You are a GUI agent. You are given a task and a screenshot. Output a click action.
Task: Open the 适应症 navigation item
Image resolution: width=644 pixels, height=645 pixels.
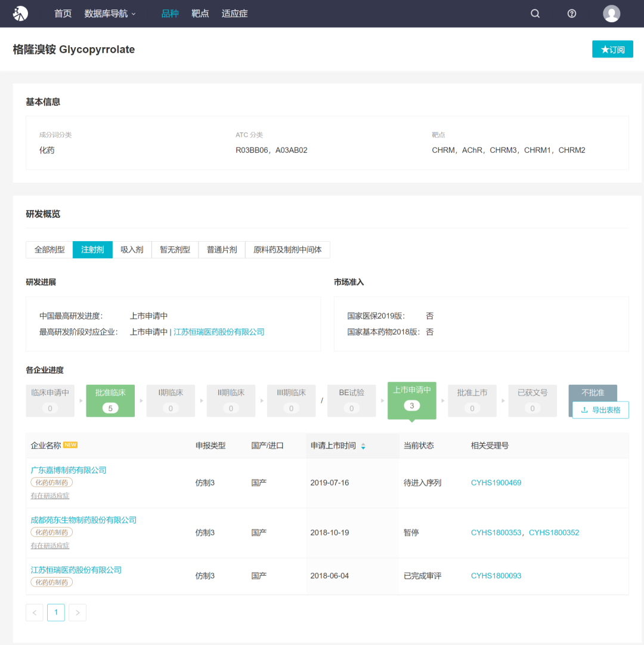pyautogui.click(x=234, y=14)
